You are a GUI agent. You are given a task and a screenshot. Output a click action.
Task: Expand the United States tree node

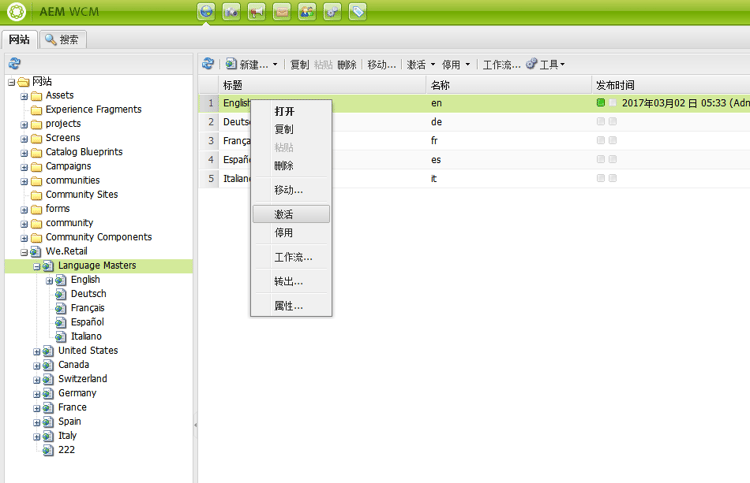[36, 352]
